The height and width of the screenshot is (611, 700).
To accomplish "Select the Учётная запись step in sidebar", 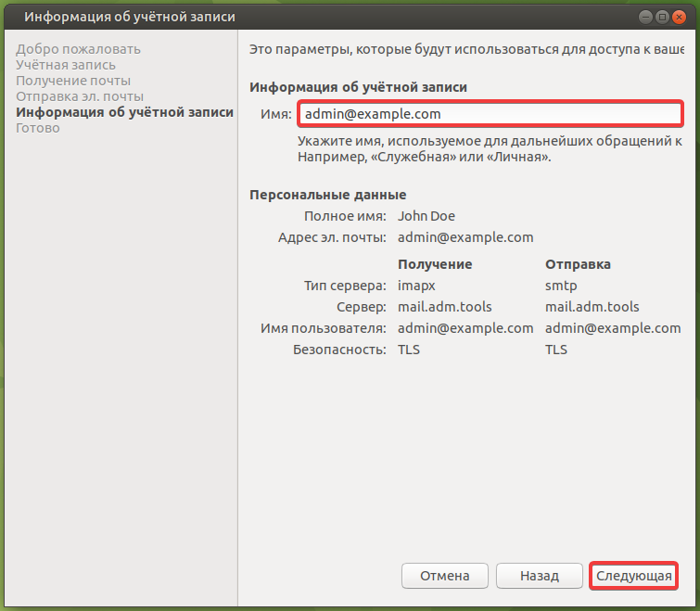I will (x=65, y=65).
